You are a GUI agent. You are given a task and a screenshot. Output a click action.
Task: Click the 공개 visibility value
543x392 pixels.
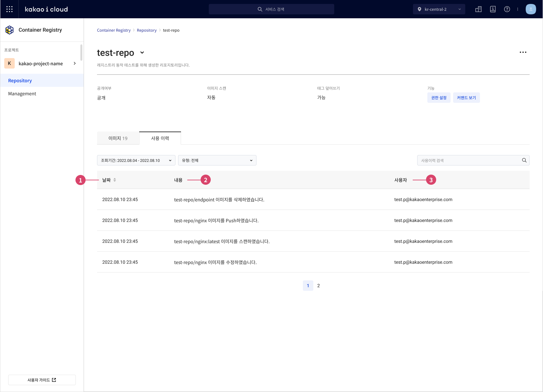[101, 98]
